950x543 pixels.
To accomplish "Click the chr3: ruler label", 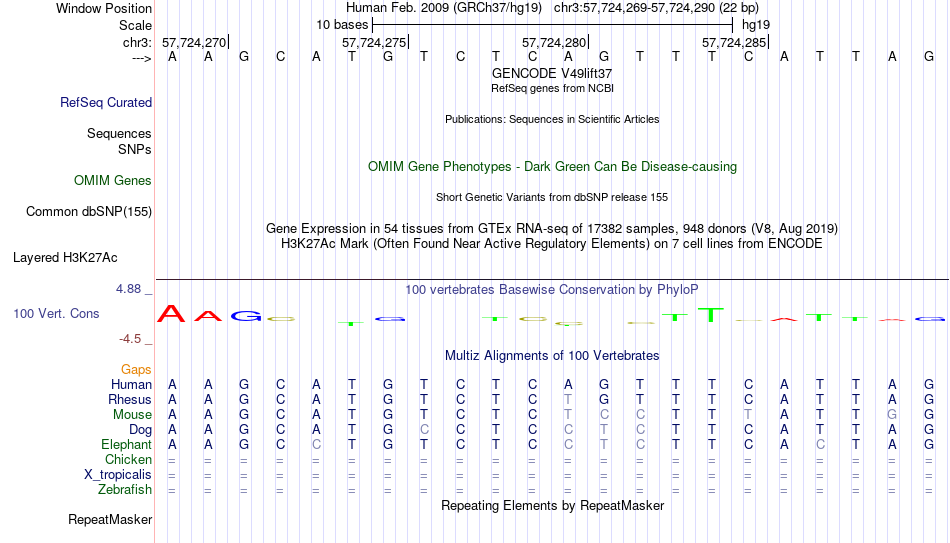I will click(x=137, y=42).
